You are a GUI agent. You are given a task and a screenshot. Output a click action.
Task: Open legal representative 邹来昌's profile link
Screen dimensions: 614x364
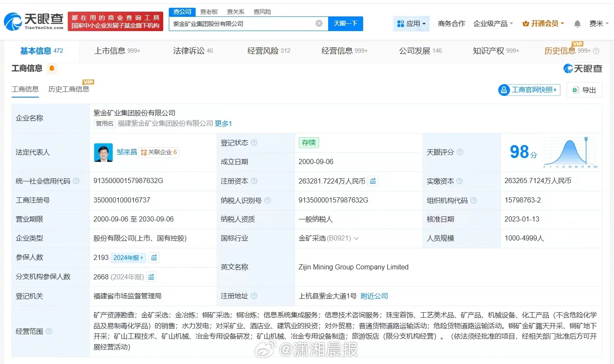pyautogui.click(x=127, y=152)
